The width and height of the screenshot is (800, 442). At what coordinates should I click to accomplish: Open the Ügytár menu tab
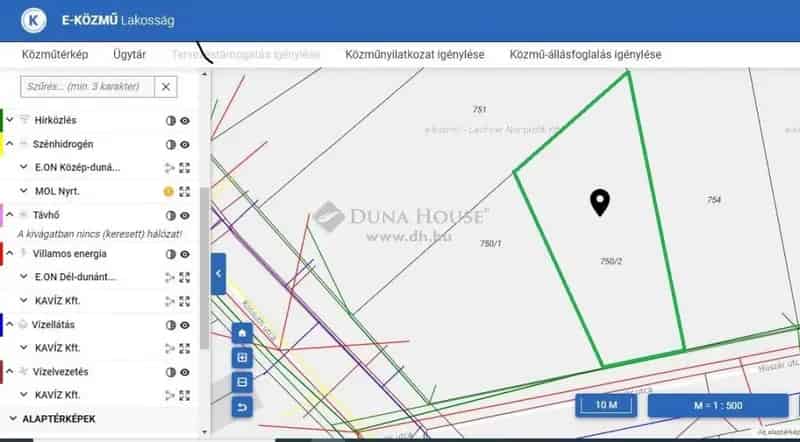130,55
